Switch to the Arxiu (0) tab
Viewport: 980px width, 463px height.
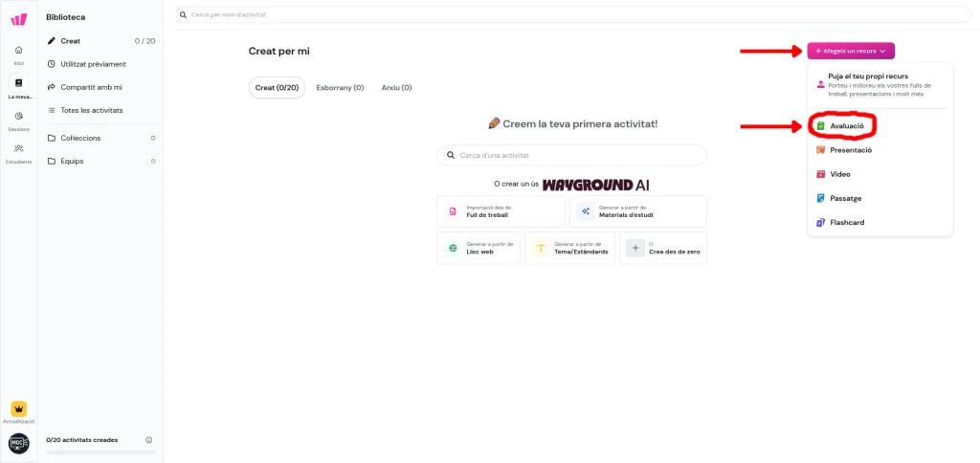click(x=396, y=88)
